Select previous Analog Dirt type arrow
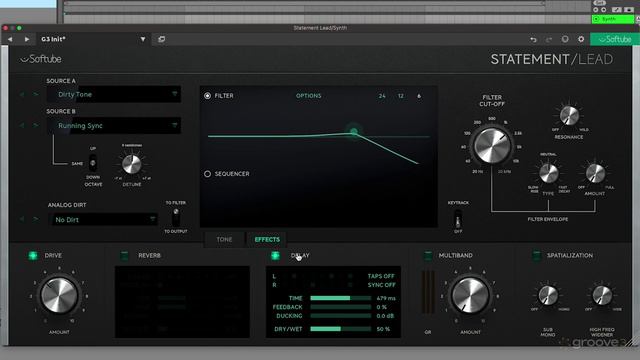 point(22,219)
